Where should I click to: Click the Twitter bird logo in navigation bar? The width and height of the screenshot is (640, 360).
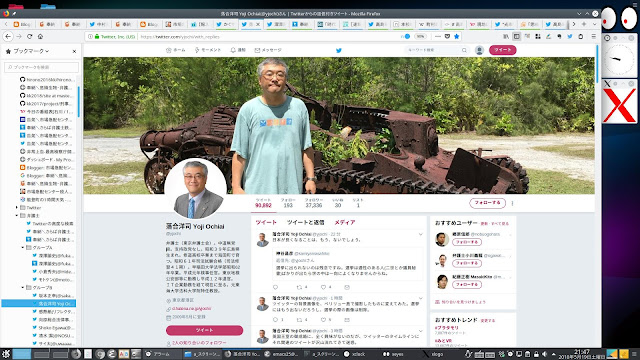pyautogui.click(x=338, y=50)
